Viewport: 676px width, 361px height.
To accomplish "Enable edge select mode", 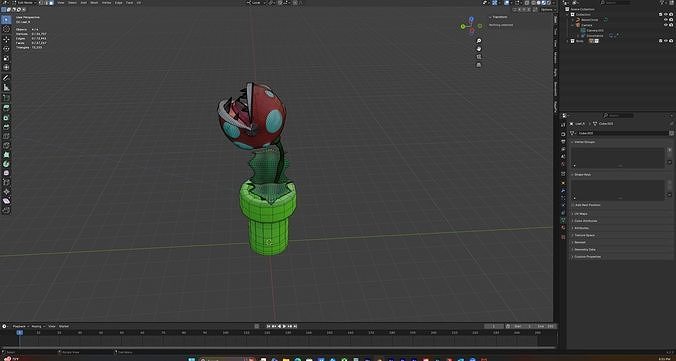I will (46, 3).
